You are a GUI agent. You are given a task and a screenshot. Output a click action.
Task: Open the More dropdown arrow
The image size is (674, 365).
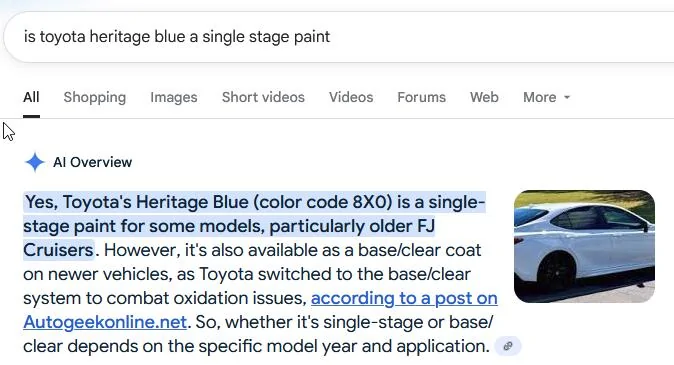[567, 98]
